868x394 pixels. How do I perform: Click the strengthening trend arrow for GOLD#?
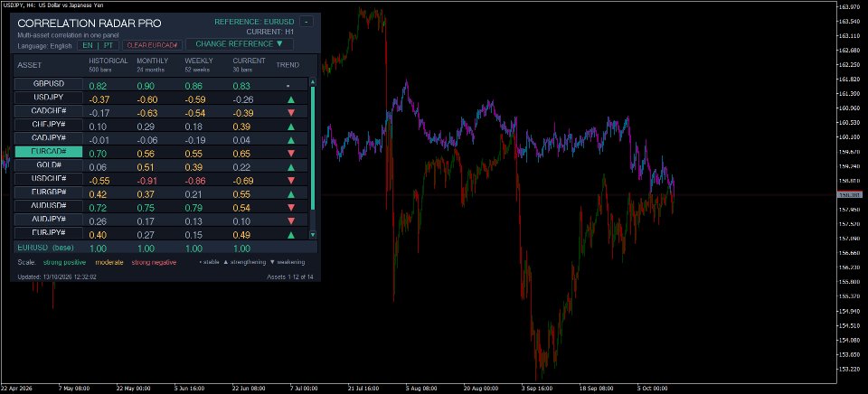click(x=291, y=167)
